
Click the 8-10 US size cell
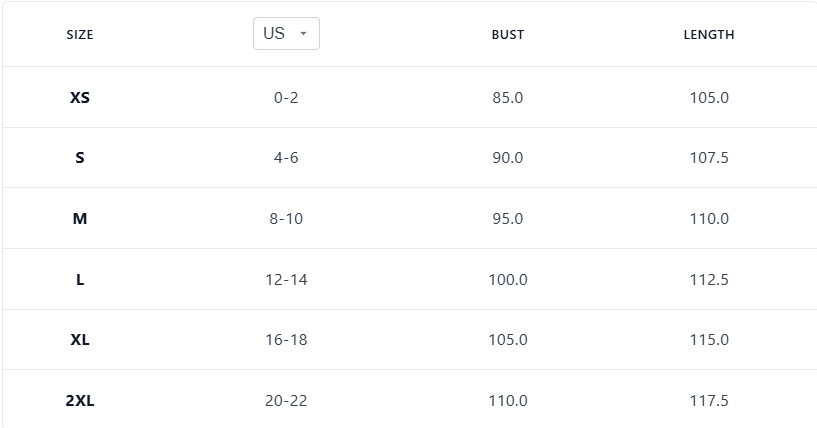coord(286,219)
